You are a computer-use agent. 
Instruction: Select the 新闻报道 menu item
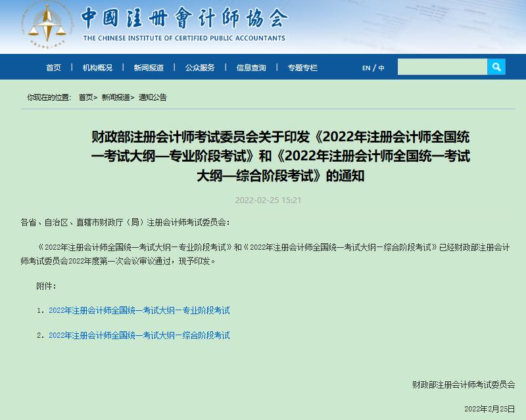coord(149,68)
